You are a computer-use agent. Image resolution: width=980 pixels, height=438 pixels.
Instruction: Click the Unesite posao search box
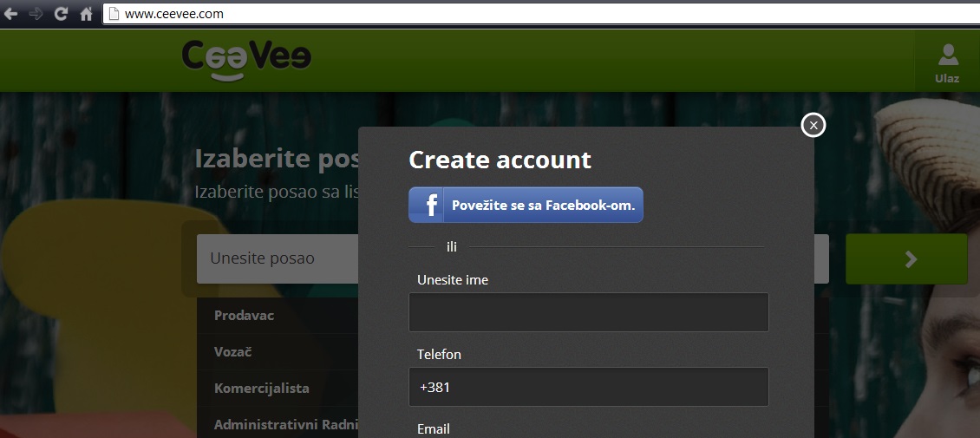(278, 258)
